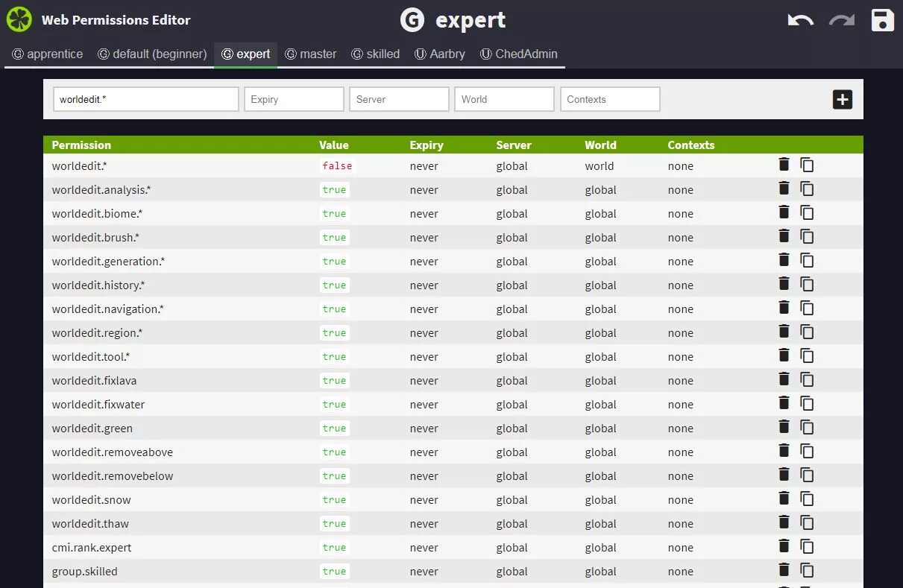
Task: Delete the worldedit.brush.* row
Action: pos(784,236)
